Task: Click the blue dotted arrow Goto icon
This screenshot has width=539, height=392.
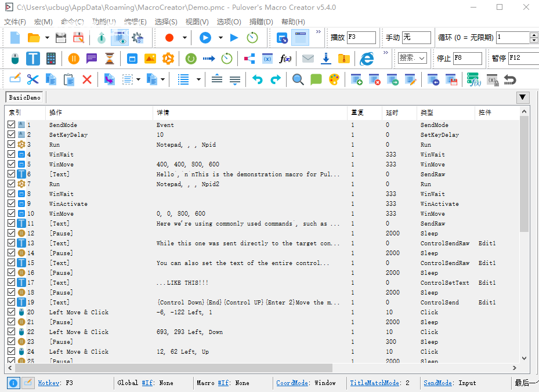Action: click(209, 59)
